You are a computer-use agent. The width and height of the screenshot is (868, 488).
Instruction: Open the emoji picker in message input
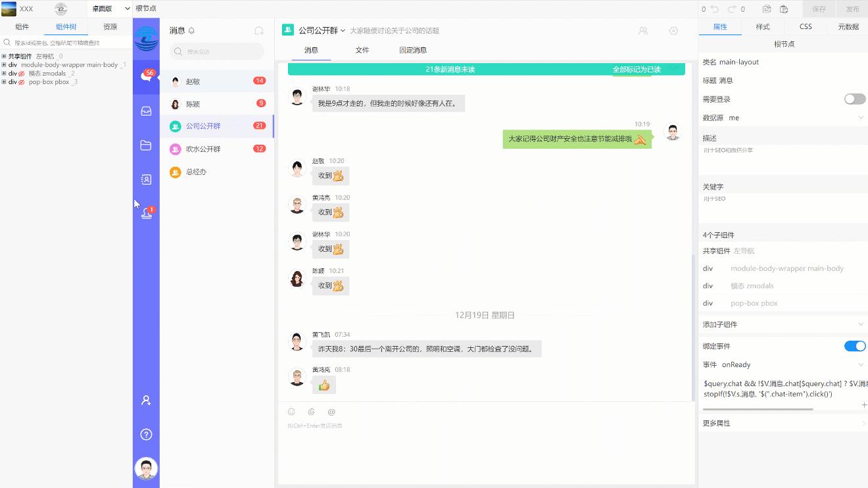291,412
